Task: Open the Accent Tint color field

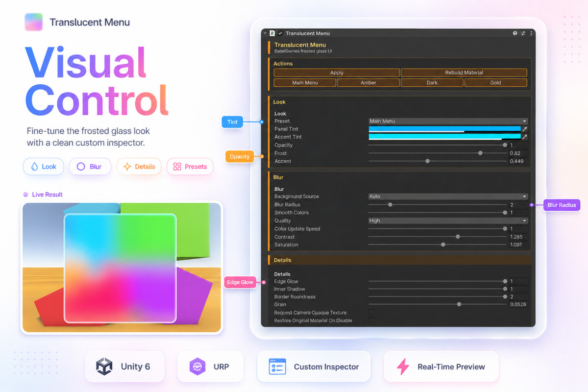Action: (444, 137)
